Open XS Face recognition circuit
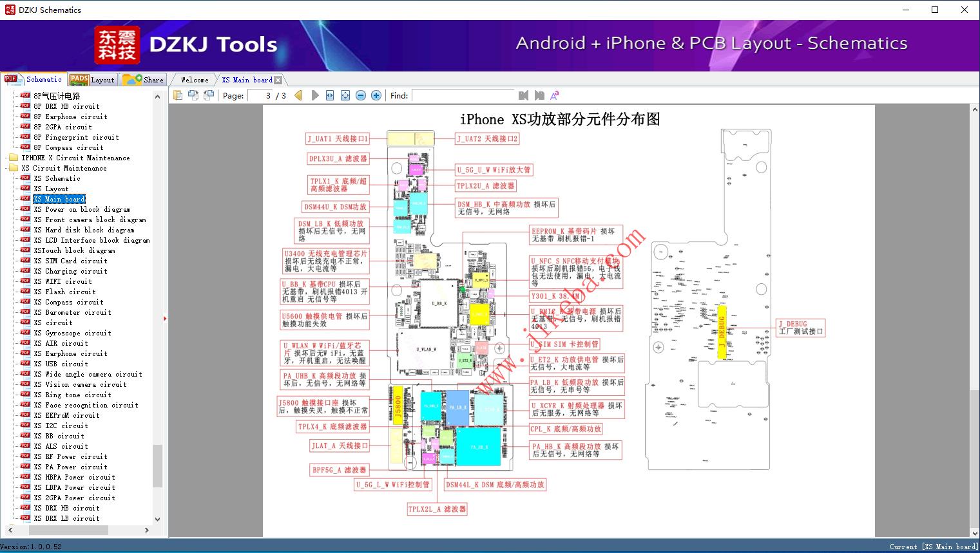The image size is (980, 553). click(x=86, y=405)
